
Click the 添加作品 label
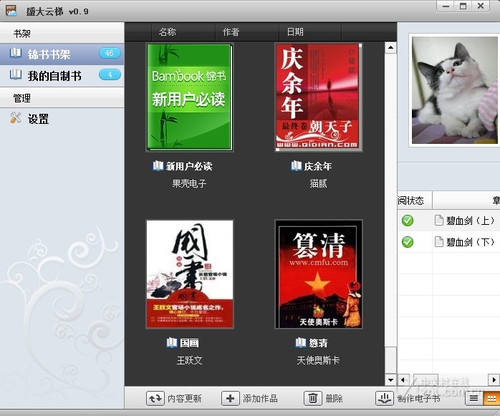pyautogui.click(x=260, y=398)
